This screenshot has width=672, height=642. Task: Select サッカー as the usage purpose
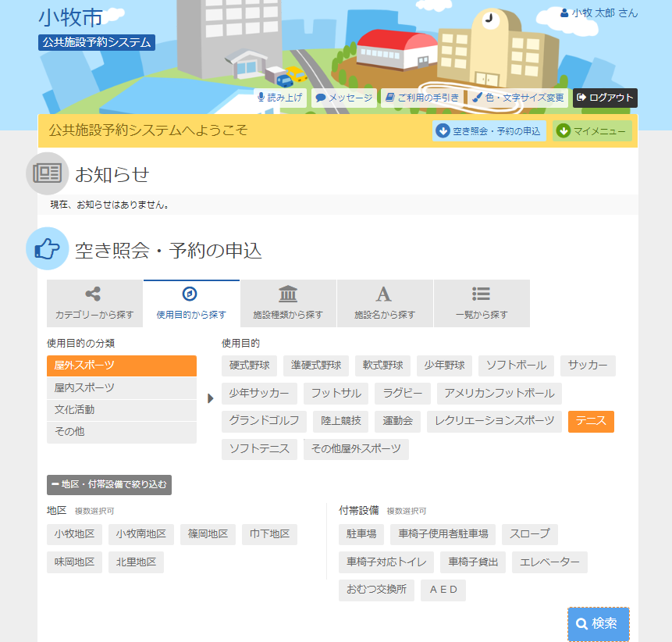(587, 366)
